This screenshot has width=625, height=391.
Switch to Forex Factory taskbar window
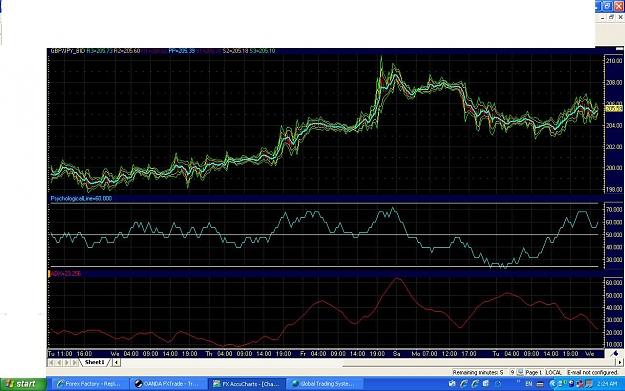(89, 384)
